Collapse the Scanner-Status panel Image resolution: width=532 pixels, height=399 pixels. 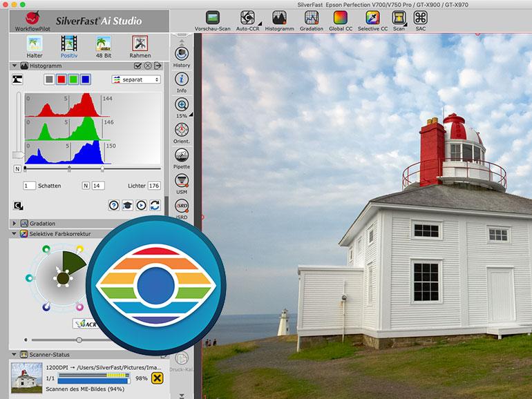coord(15,355)
